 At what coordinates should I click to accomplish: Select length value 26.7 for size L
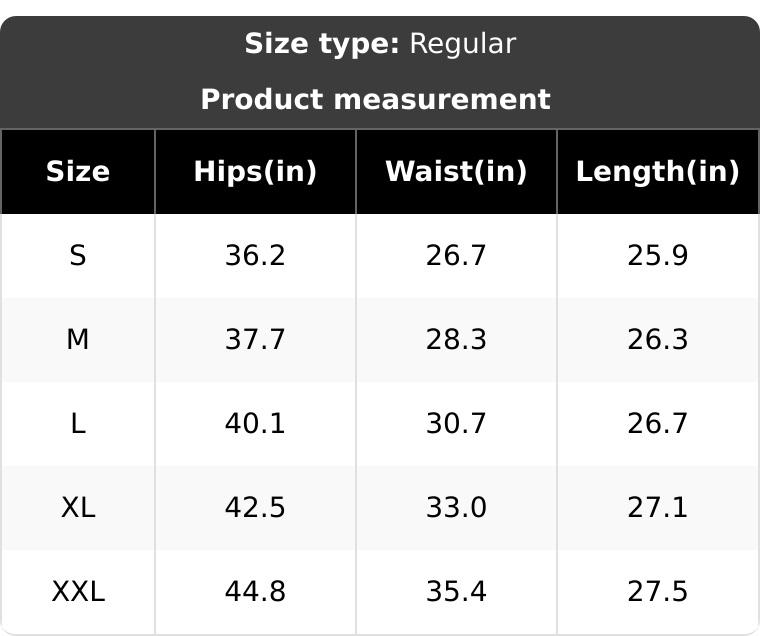[x=658, y=424]
